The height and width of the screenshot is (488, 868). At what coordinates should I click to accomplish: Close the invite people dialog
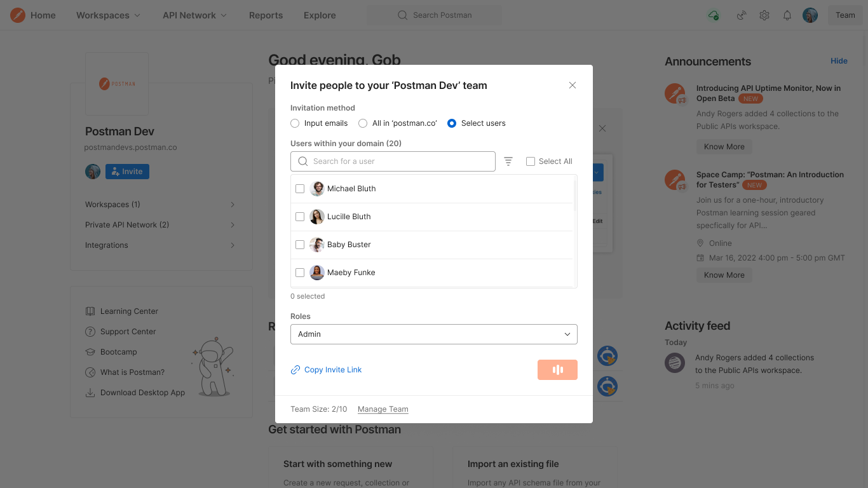click(x=573, y=85)
